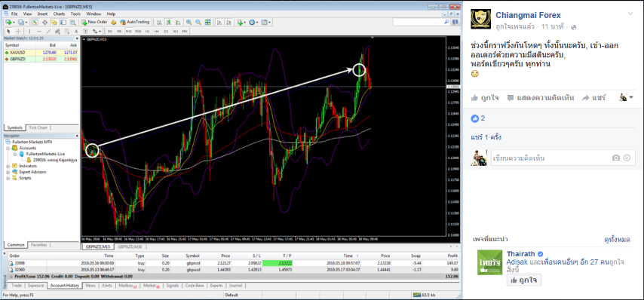Click the Chiangmai Forex page name link
644x300 pixels.
click(x=528, y=15)
